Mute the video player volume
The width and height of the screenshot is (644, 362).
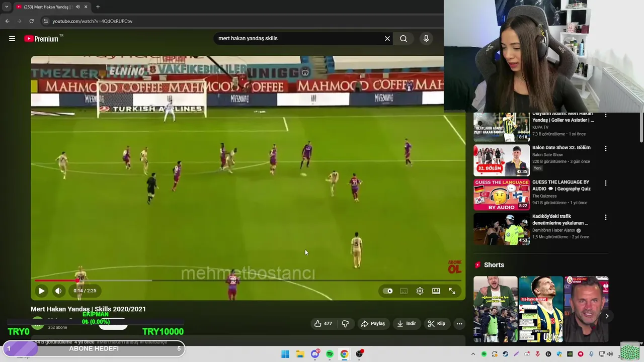tap(58, 291)
